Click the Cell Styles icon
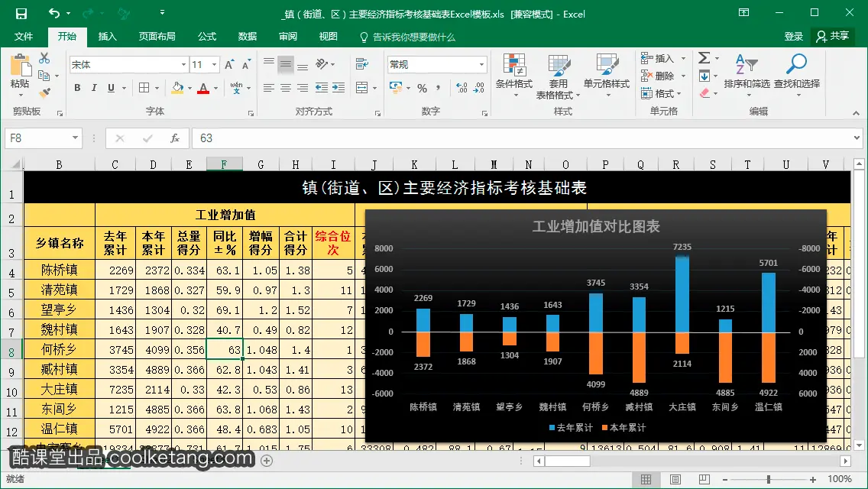 tap(607, 65)
